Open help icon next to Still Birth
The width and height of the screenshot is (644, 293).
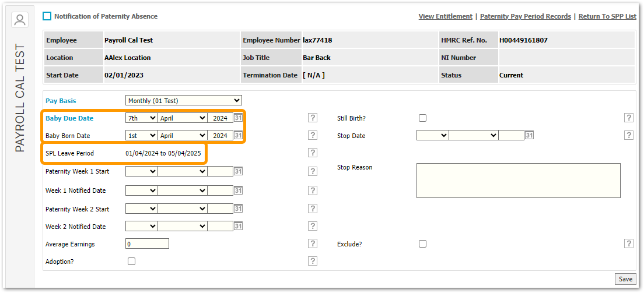click(x=629, y=118)
